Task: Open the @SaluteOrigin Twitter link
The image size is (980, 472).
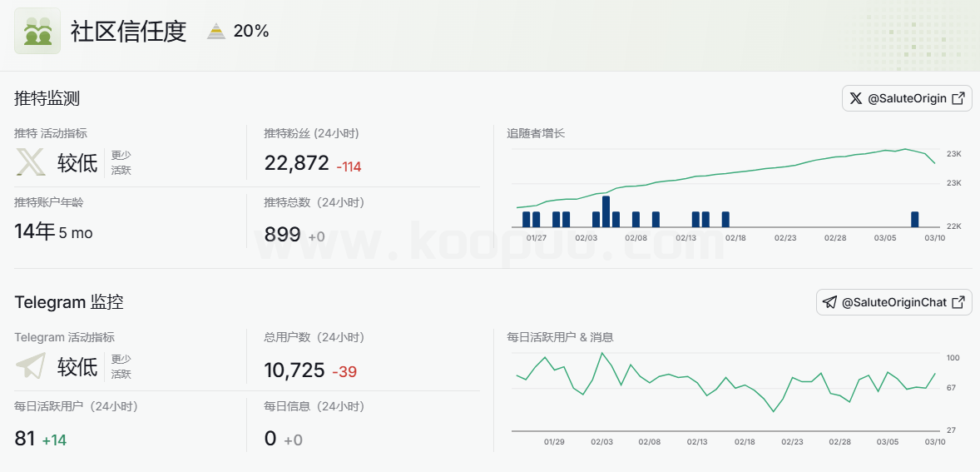Action: (x=907, y=98)
